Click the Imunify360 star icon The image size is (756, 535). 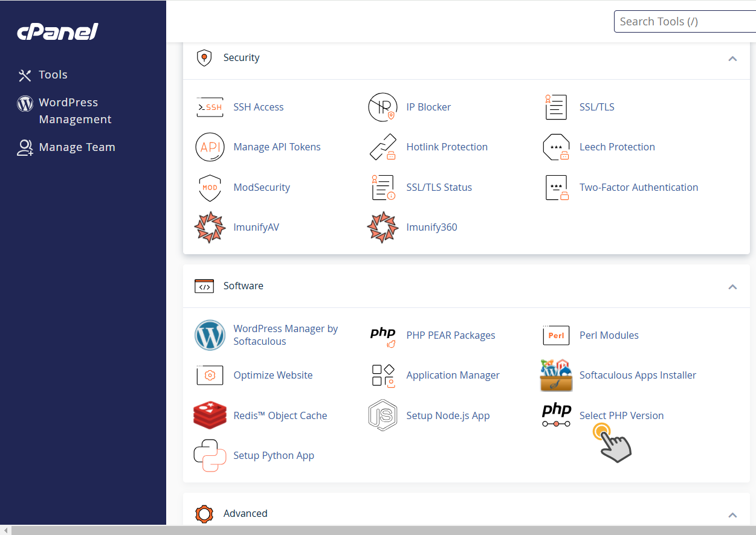pos(383,227)
